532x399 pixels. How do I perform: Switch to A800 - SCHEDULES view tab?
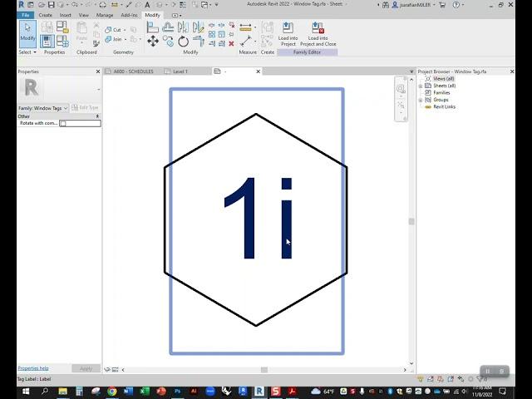click(132, 71)
